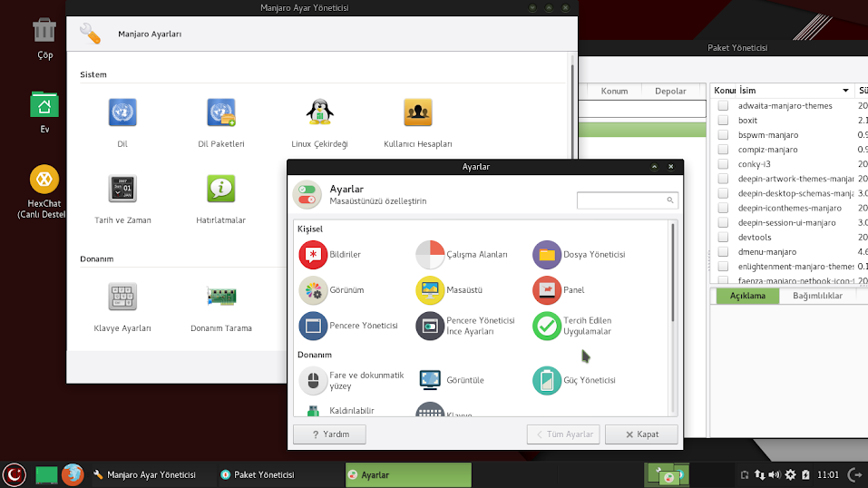This screenshot has height=488, width=868.
Task: Sort packages by İsim column arrow
Action: coord(845,91)
